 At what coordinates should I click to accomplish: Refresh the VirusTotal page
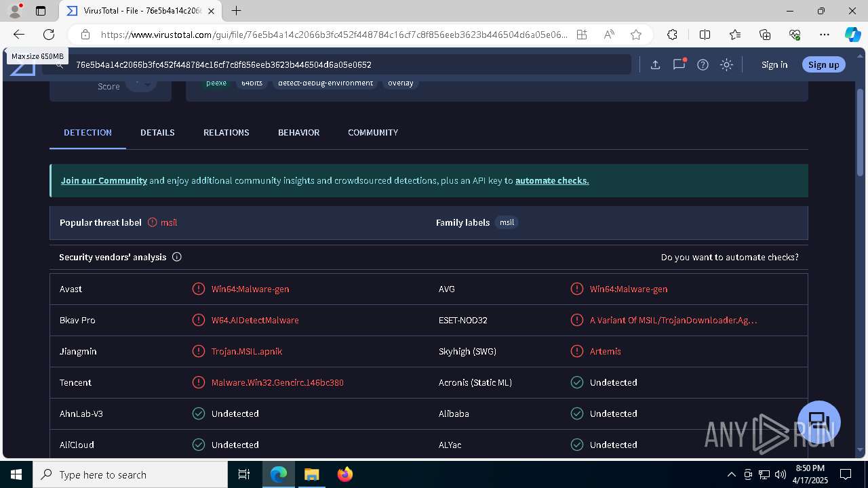point(49,35)
